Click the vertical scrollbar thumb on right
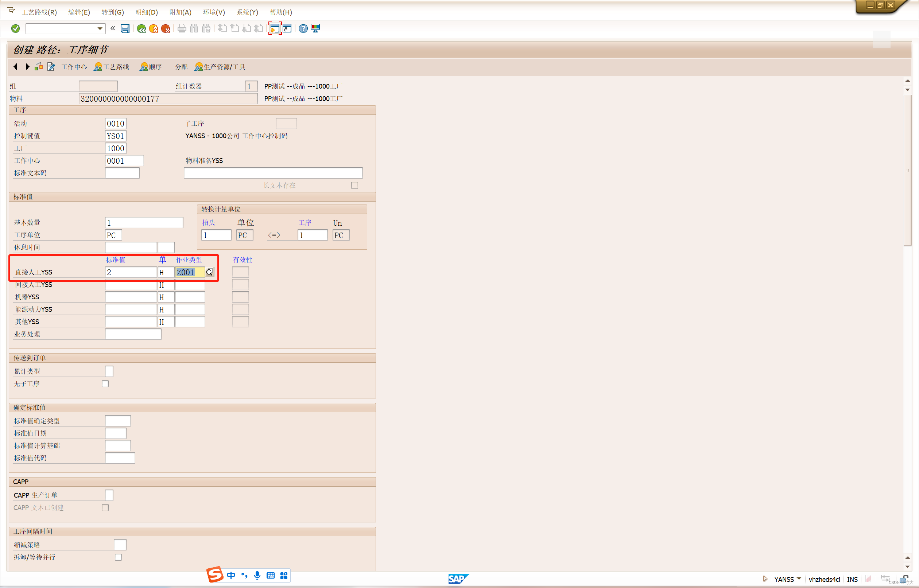 tap(908, 170)
